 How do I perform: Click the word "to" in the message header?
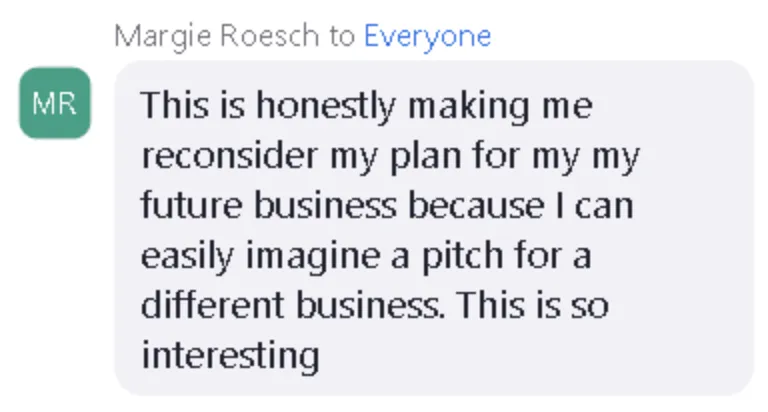tap(343, 37)
